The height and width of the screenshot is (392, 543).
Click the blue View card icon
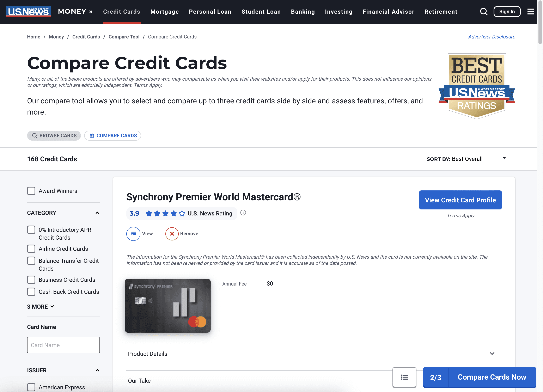[133, 234]
